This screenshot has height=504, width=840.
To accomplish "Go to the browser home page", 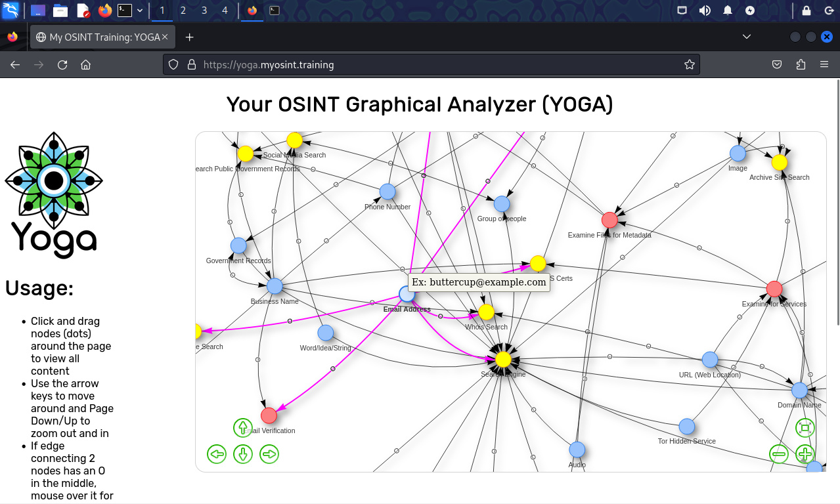I will click(x=85, y=64).
